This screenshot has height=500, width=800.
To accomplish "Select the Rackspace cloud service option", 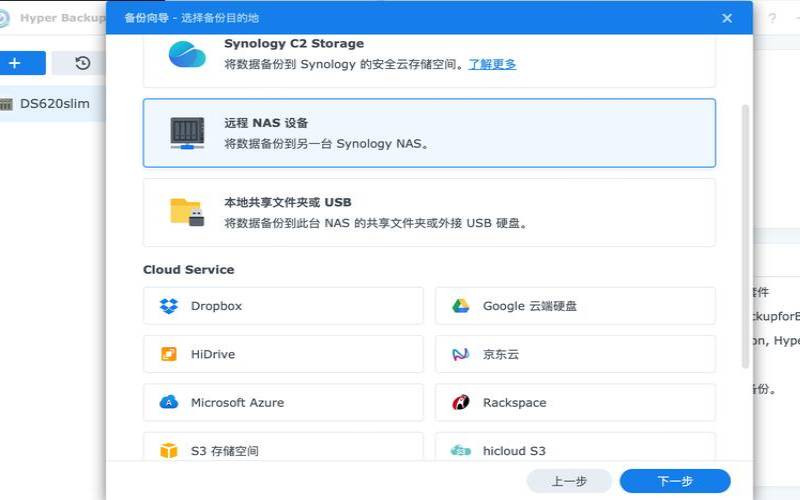I will (575, 402).
